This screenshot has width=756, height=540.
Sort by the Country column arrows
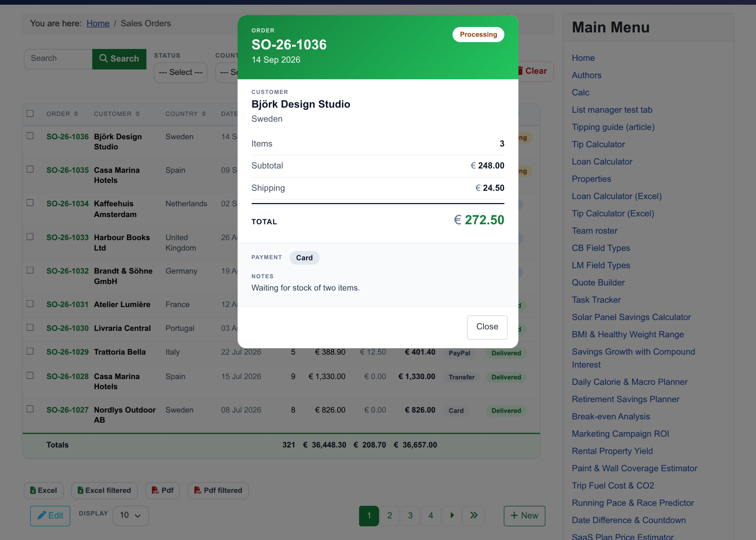coord(204,114)
